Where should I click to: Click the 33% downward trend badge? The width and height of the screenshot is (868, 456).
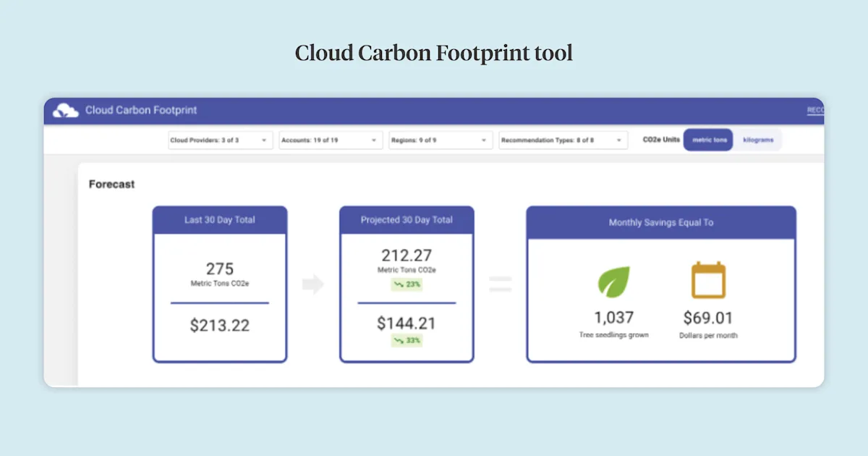407,340
